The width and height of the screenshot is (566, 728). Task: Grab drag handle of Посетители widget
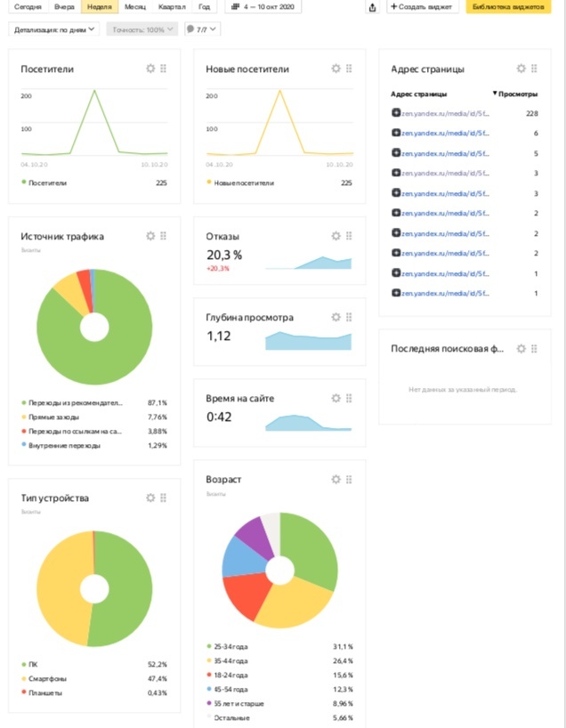tap(164, 69)
